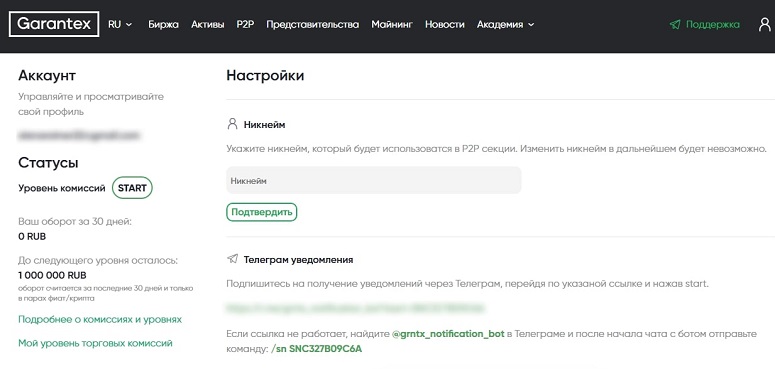Select the /sn SNC327B09C6A command text
775x369 pixels.
[317, 349]
